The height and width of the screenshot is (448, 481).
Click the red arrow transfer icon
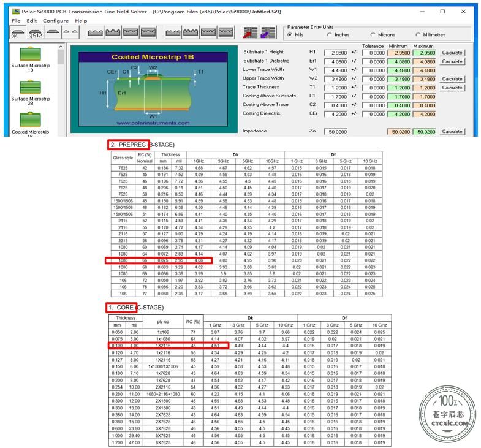click(250, 32)
